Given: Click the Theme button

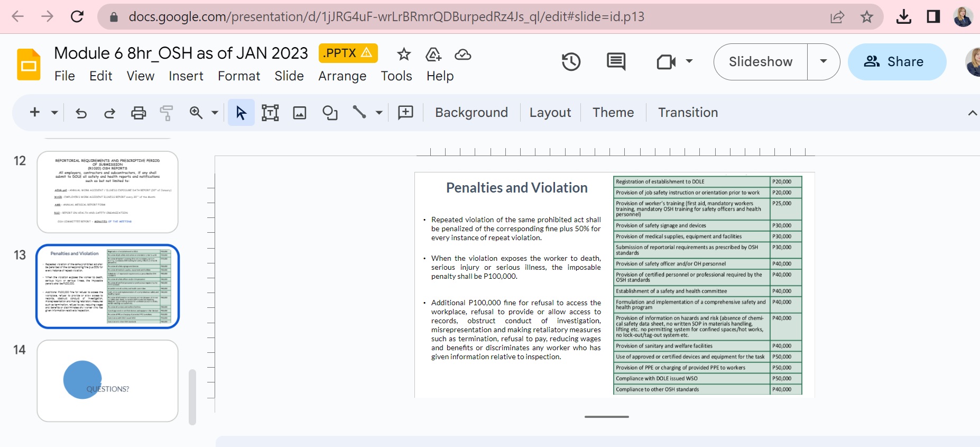Looking at the screenshot, I should tap(613, 113).
